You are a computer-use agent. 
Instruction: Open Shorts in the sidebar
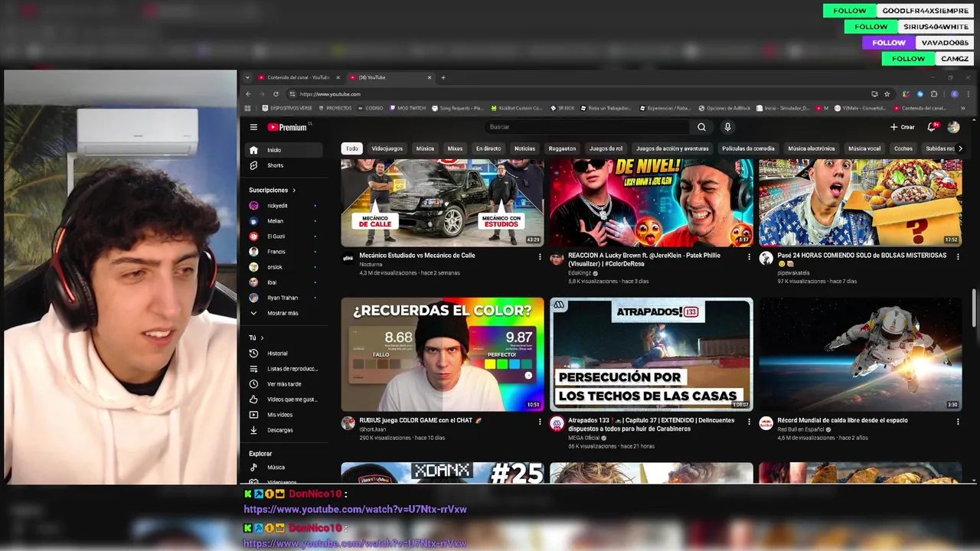pyautogui.click(x=284, y=165)
